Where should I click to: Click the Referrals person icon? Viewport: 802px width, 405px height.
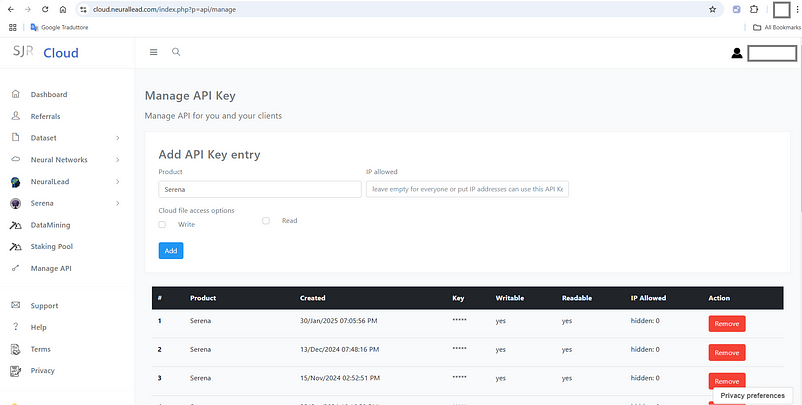15,116
